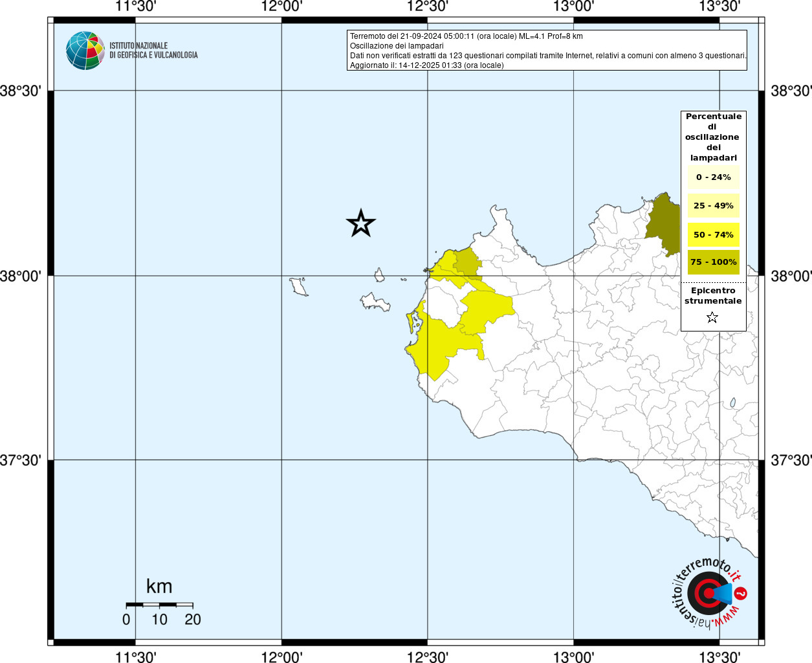Click the legend's epicentro strumentale star
The width and height of the screenshot is (812, 663).
pyautogui.click(x=712, y=317)
